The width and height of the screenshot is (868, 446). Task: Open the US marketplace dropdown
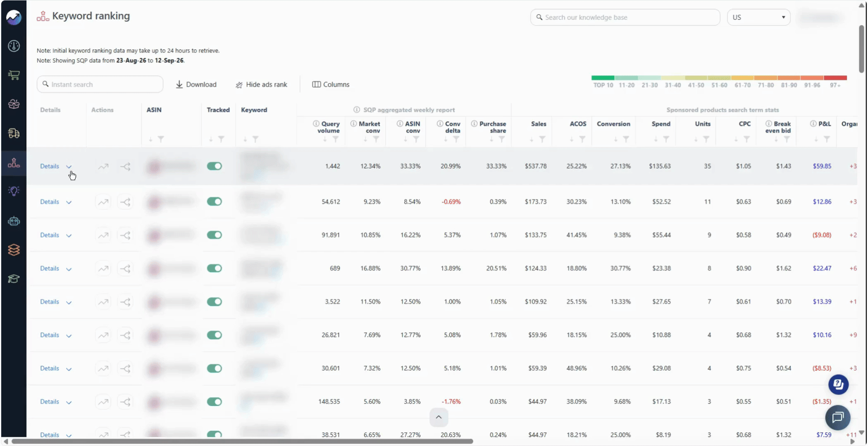pos(758,17)
